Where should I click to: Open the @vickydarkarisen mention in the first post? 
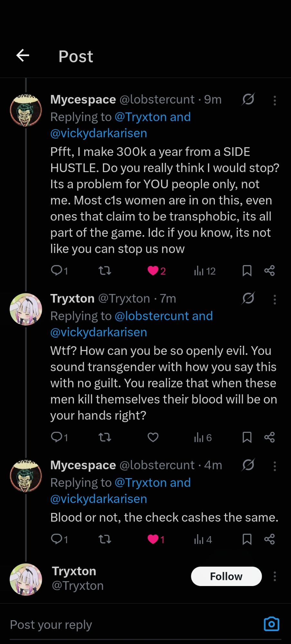click(99, 133)
